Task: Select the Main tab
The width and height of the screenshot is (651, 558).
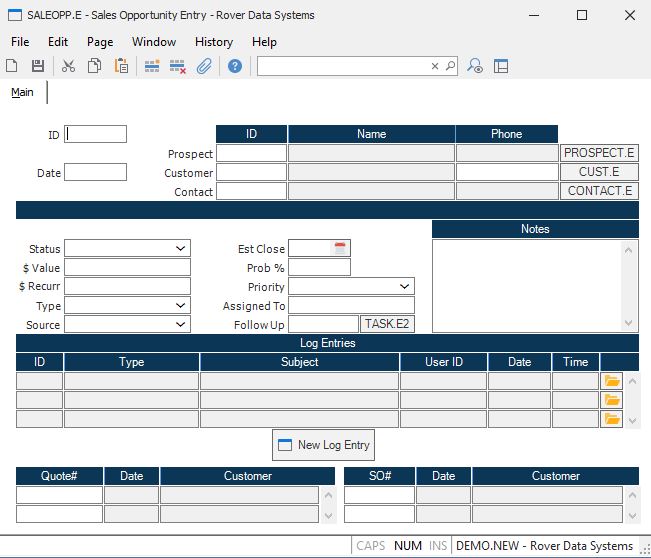Action: (x=22, y=93)
